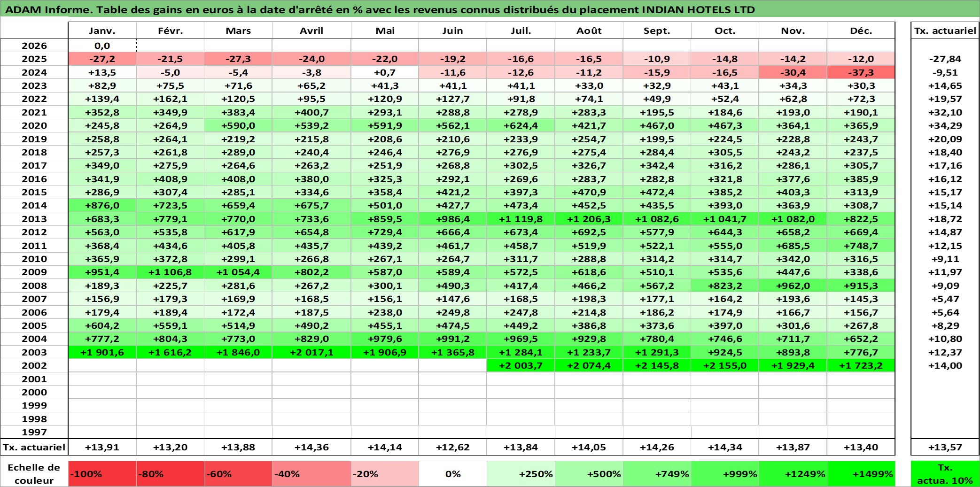Click the +991,2 cell in row 2004
Screen dimensions: 980x487
point(452,339)
